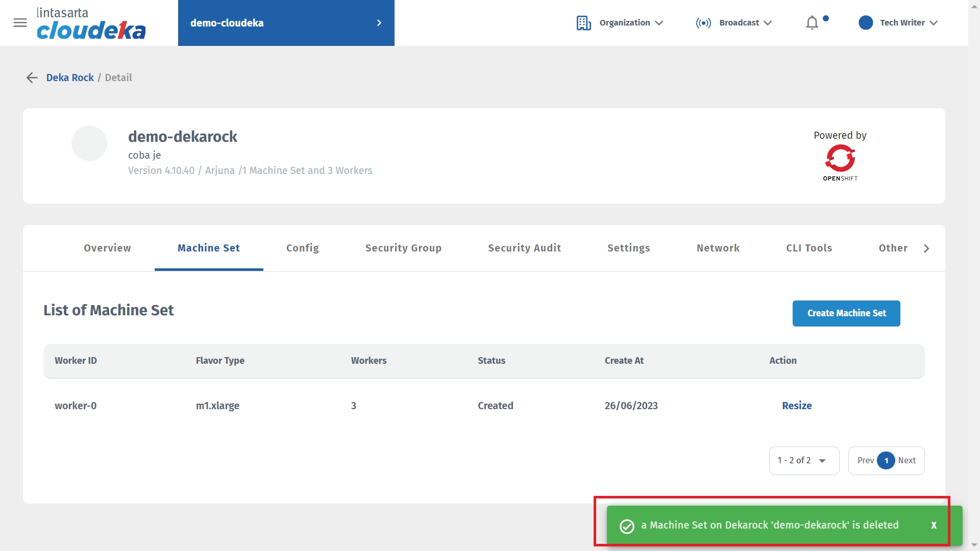The height and width of the screenshot is (551, 980).
Task: Click the Next pagination button
Action: click(907, 461)
